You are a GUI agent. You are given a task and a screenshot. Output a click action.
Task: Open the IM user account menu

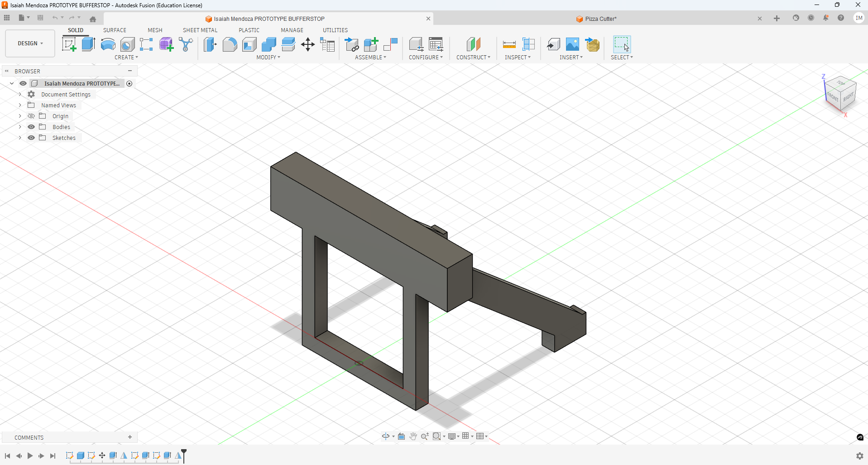(859, 18)
